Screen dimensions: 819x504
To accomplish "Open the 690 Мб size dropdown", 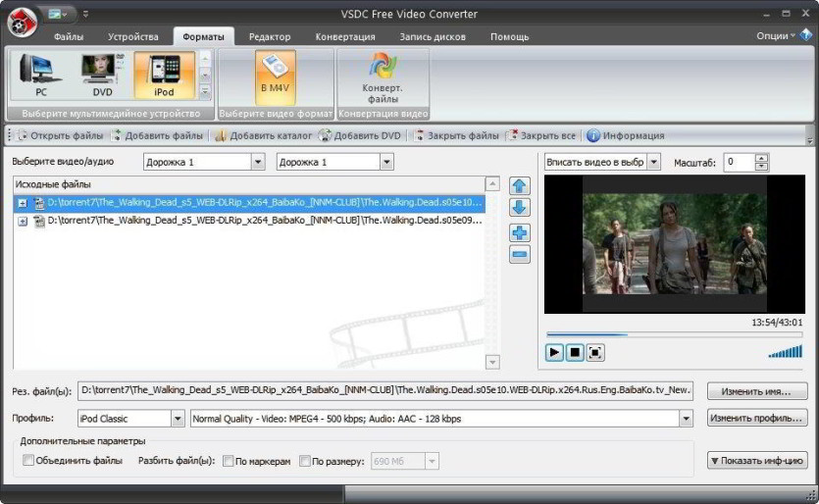I will [x=432, y=461].
